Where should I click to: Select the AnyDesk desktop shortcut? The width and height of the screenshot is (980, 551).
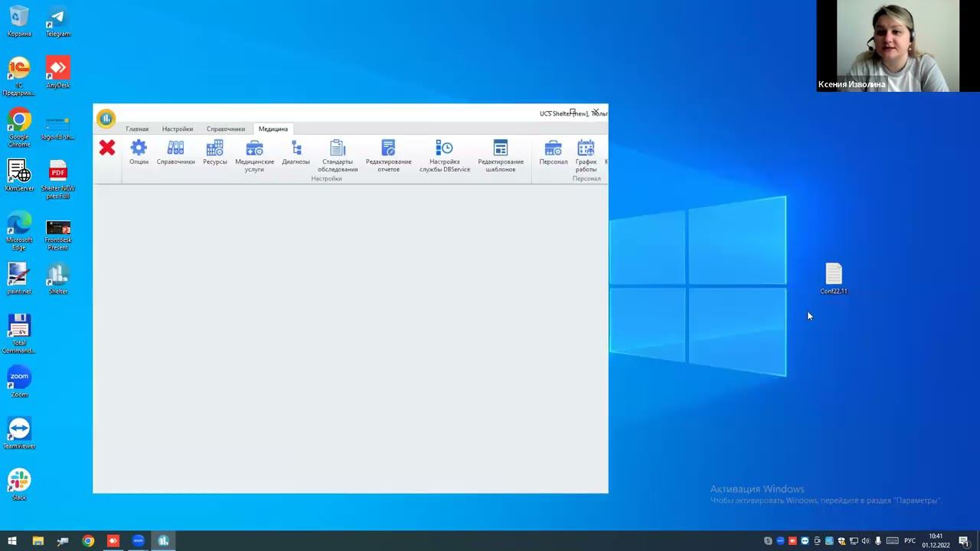click(x=57, y=73)
